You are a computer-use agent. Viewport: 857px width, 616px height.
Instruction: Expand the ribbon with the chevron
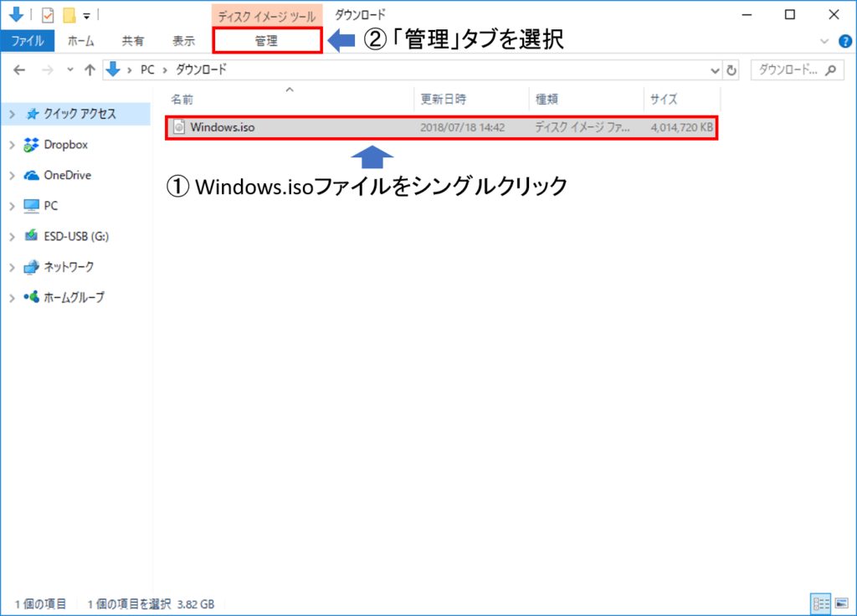click(x=824, y=41)
